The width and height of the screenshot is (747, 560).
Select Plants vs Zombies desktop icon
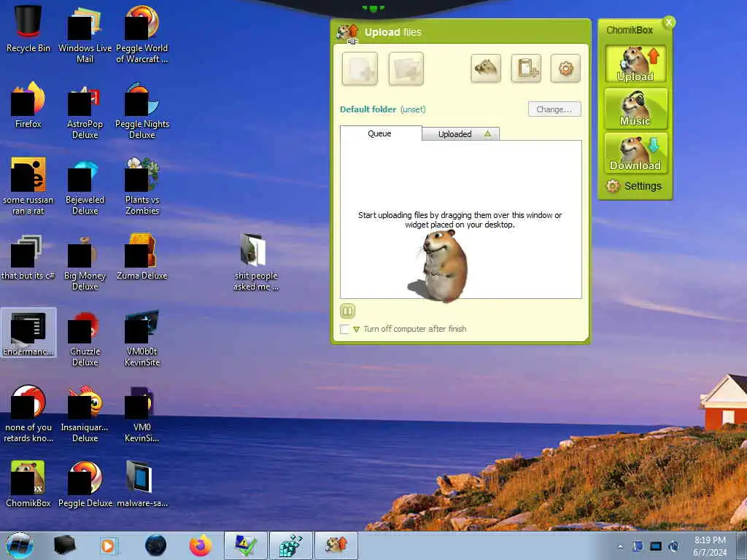[142, 187]
